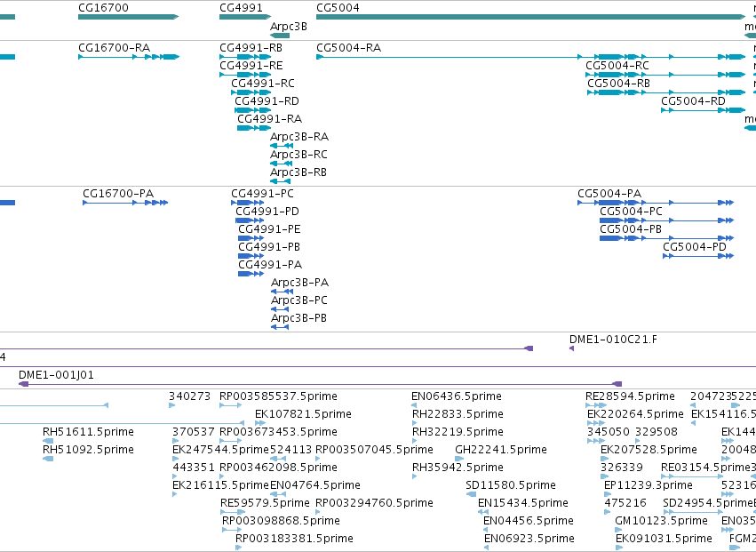
Task: Select transcript CG4991-RA
Action: point(269,119)
